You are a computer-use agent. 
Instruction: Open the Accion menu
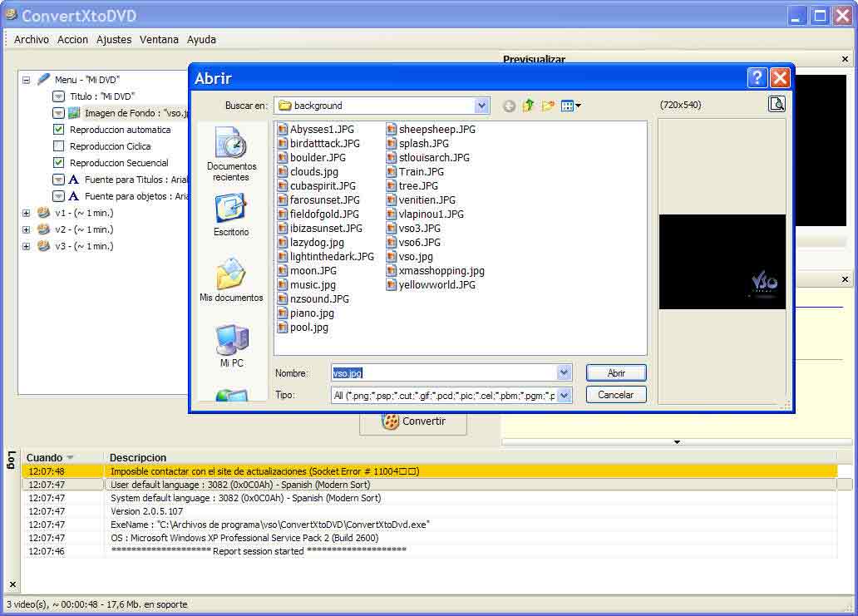[x=72, y=39]
